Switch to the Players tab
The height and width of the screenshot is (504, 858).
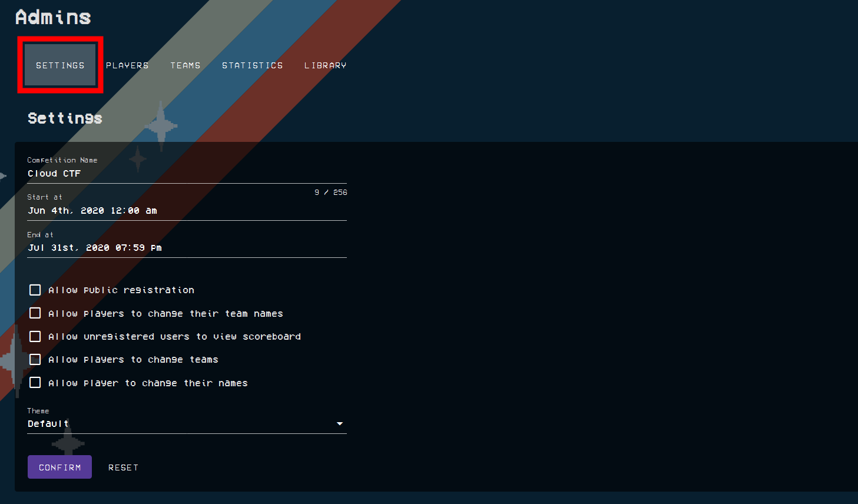pyautogui.click(x=127, y=65)
